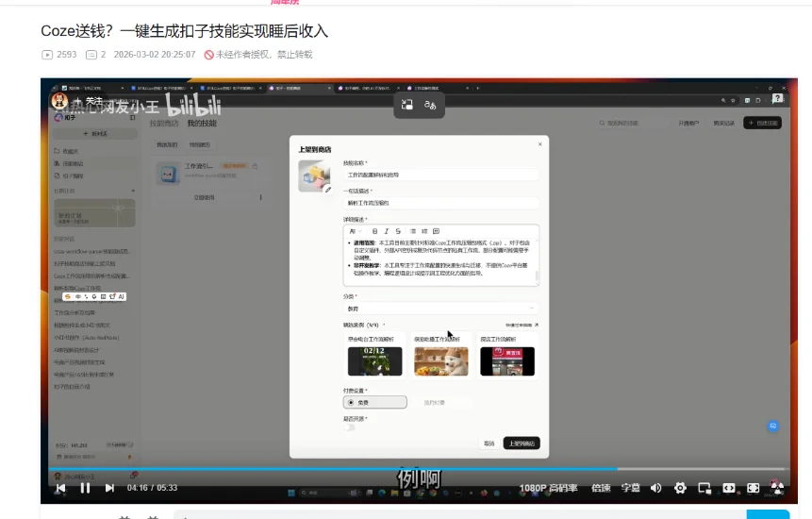The image size is (812, 519).
Task: Click the new chat plus button in the sidebar
Action: [95, 134]
